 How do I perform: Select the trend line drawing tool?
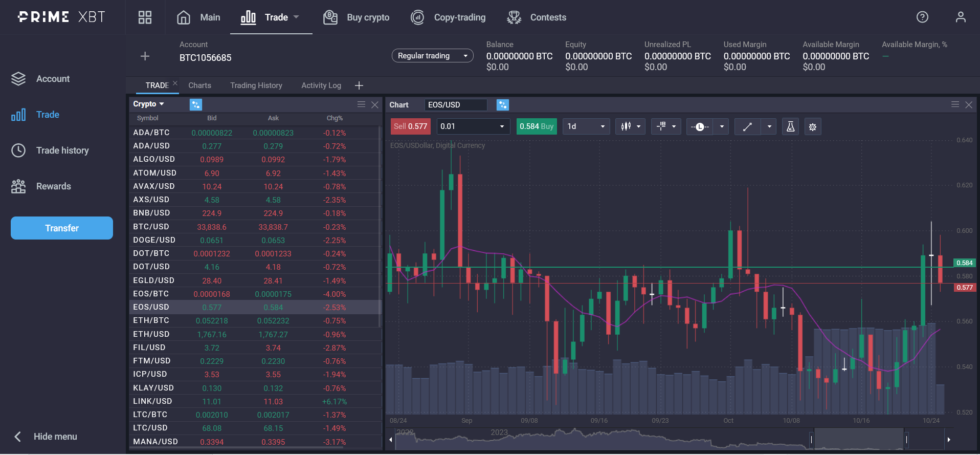(747, 126)
